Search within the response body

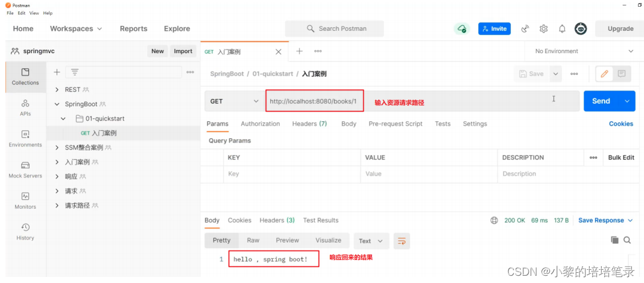click(x=627, y=240)
